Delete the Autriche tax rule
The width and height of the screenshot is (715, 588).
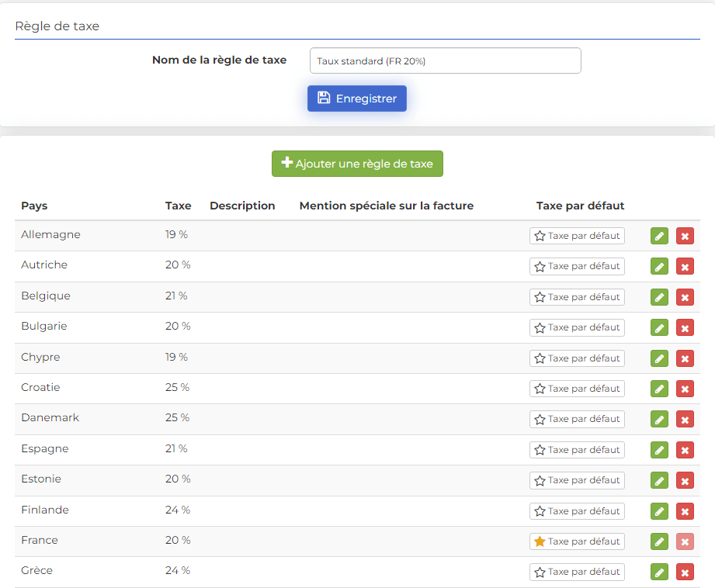coord(685,267)
